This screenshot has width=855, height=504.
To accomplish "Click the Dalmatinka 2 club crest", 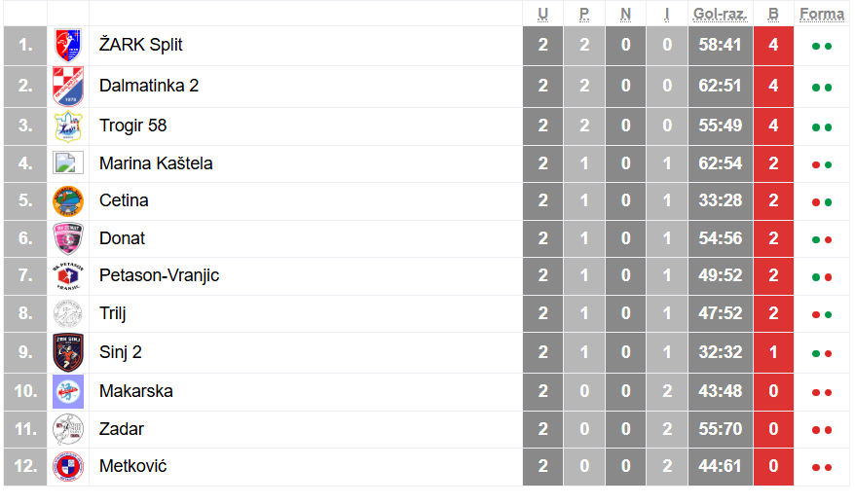I will point(68,86).
